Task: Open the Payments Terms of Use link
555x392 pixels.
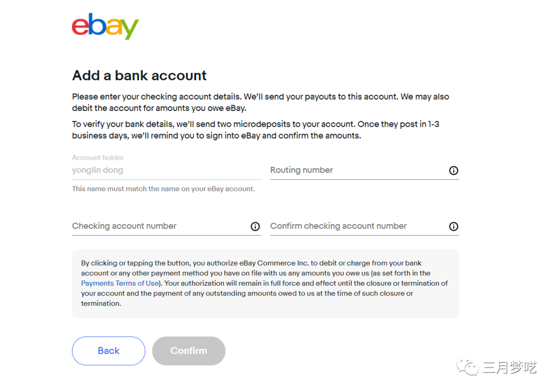Action: (120, 283)
